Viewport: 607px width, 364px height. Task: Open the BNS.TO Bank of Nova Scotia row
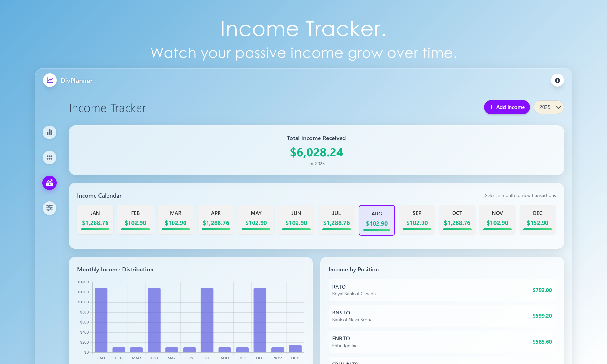click(442, 316)
